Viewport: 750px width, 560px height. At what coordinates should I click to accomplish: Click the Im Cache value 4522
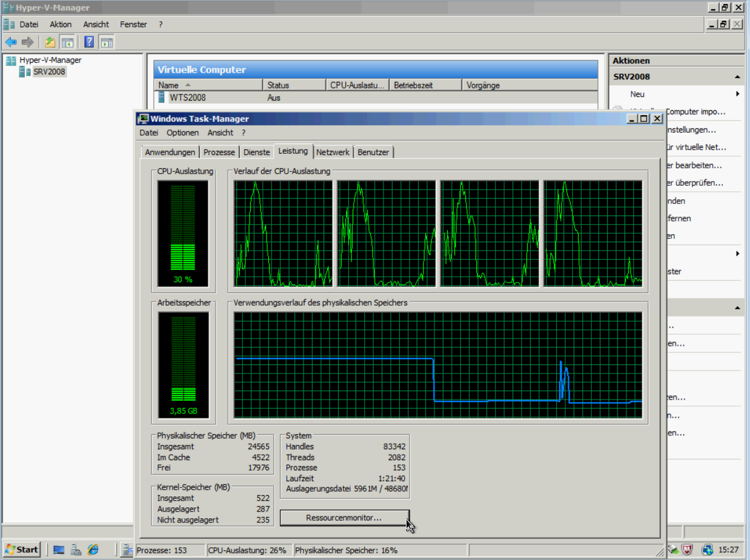[261, 457]
